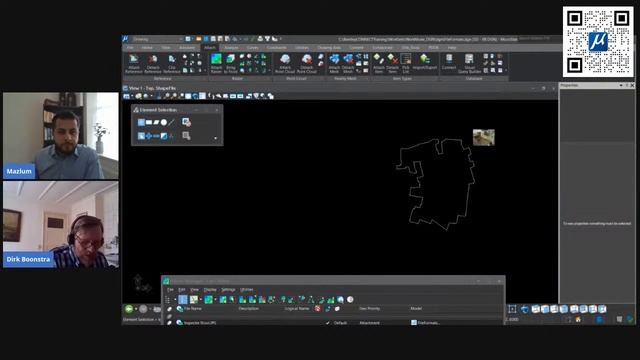This screenshot has width=640, height=360.
Task: Click Attach Point Cloud in the ribbon
Action: click(x=285, y=64)
